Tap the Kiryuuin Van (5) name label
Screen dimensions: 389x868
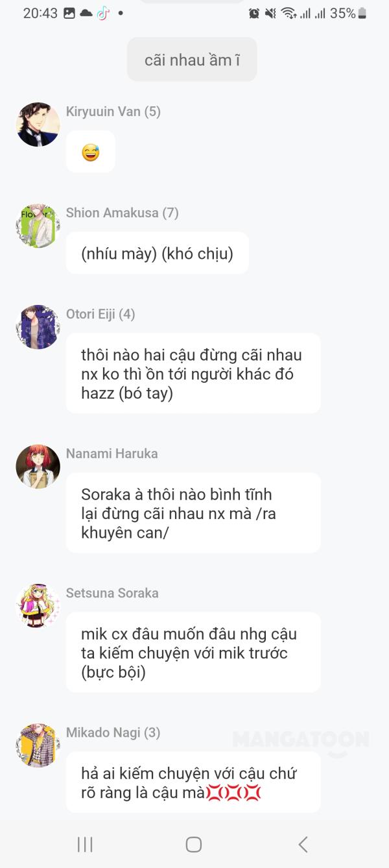pos(113,112)
